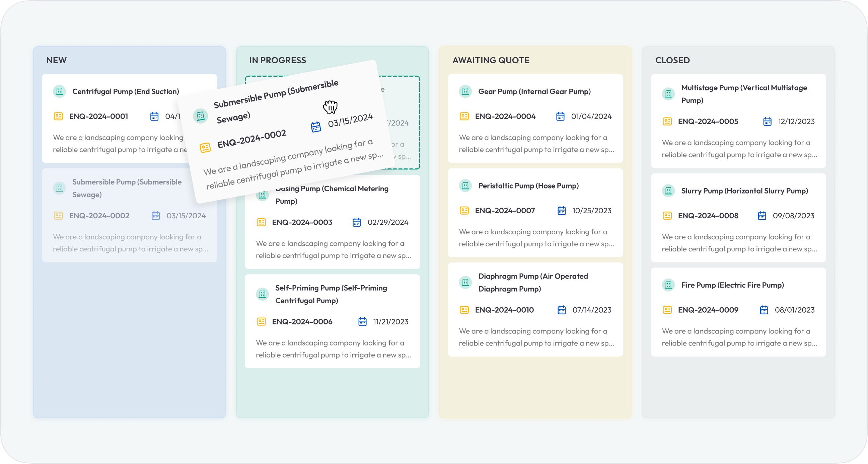
Task: Click ID badge icon beside ENQ-2024-0003
Action: (x=261, y=222)
